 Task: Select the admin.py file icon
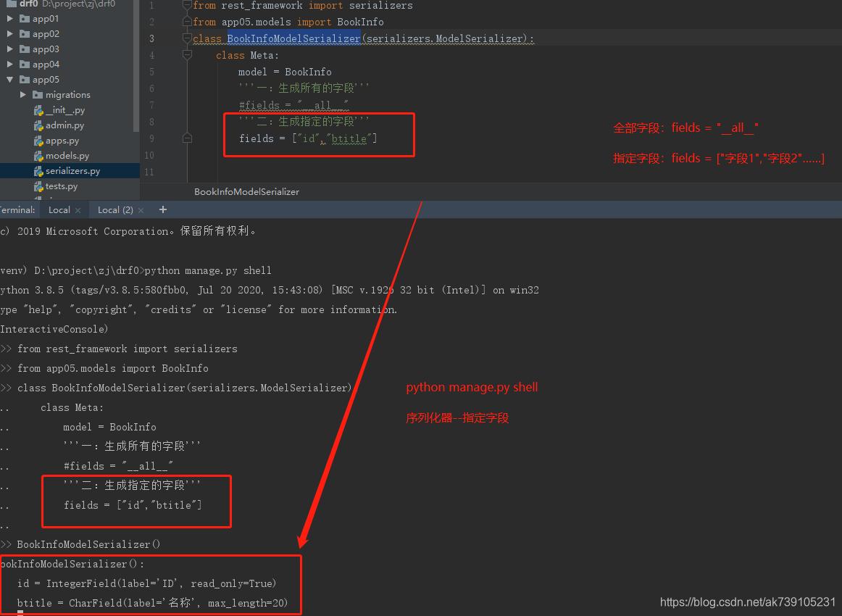(x=38, y=125)
